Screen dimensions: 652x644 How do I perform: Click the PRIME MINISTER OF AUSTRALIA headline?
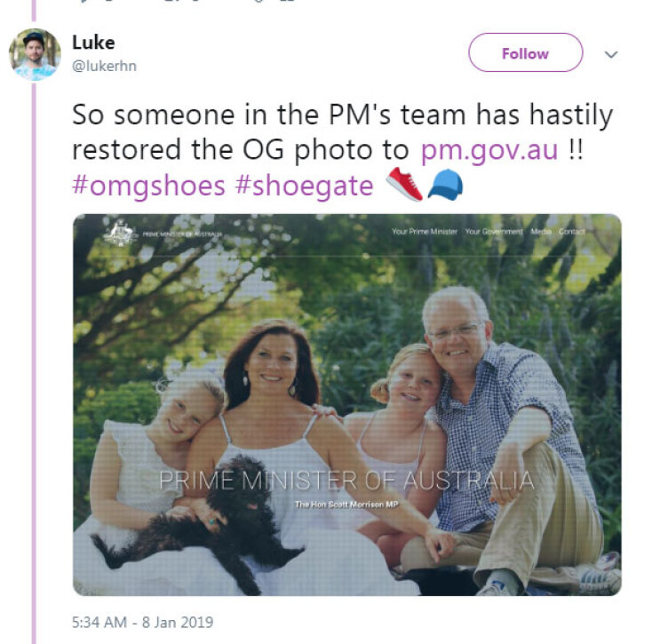coord(346,481)
